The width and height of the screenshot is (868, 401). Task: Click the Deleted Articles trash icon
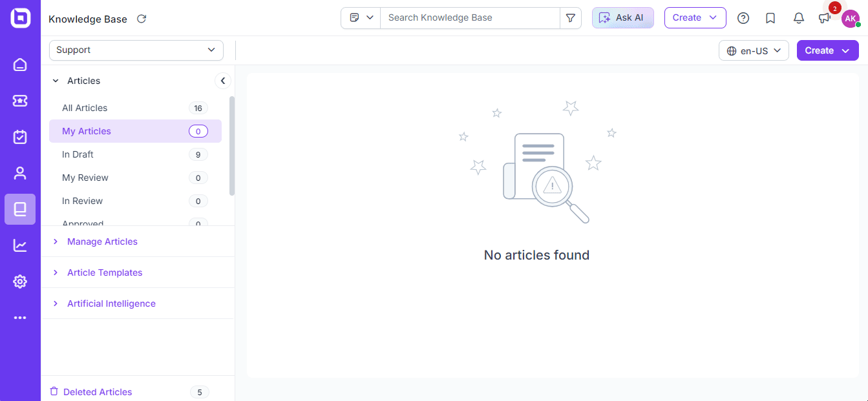(54, 391)
